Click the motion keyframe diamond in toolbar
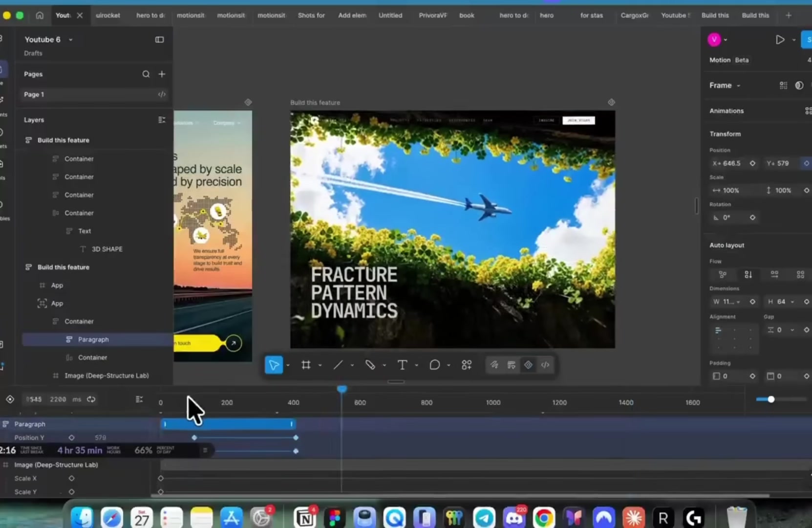This screenshot has height=528, width=812. click(x=528, y=365)
